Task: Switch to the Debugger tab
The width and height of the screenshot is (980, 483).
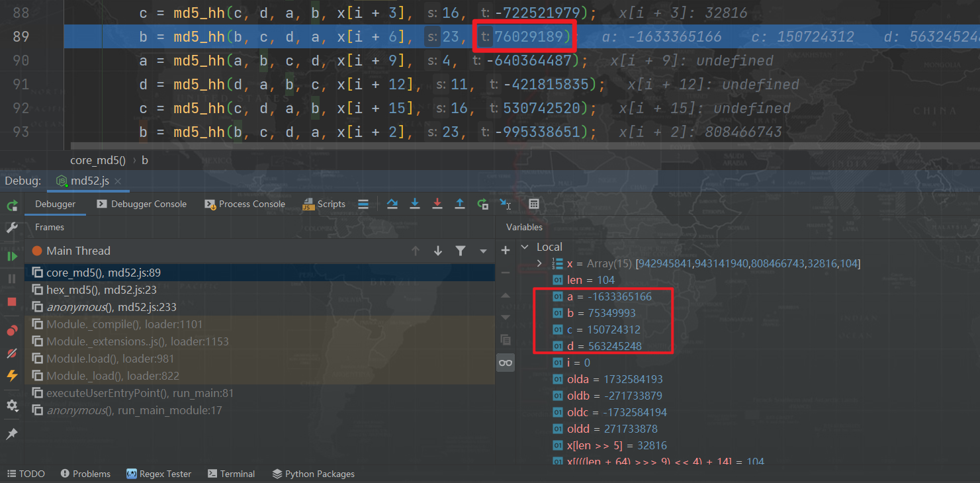Action: pos(56,204)
